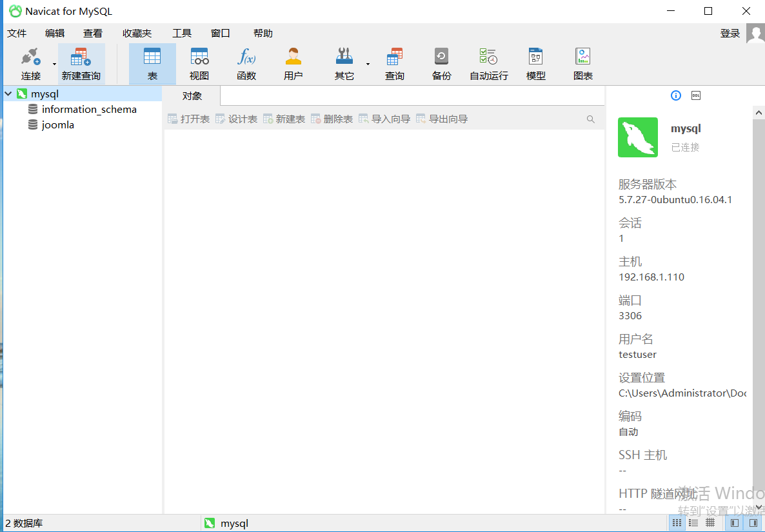Select the 视图 views icon
Viewport: 765px width, 532px height.
(x=199, y=64)
